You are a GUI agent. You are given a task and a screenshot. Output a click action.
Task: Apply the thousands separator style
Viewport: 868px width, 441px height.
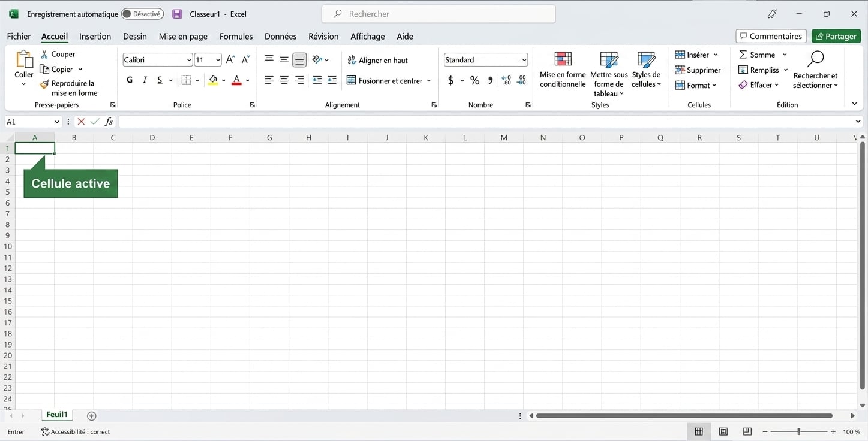pos(491,80)
